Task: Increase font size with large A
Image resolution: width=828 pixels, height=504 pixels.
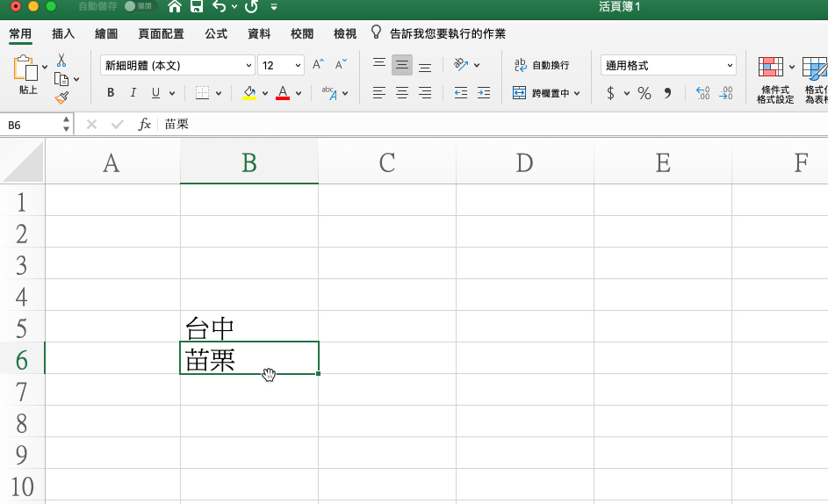Action: tap(318, 64)
